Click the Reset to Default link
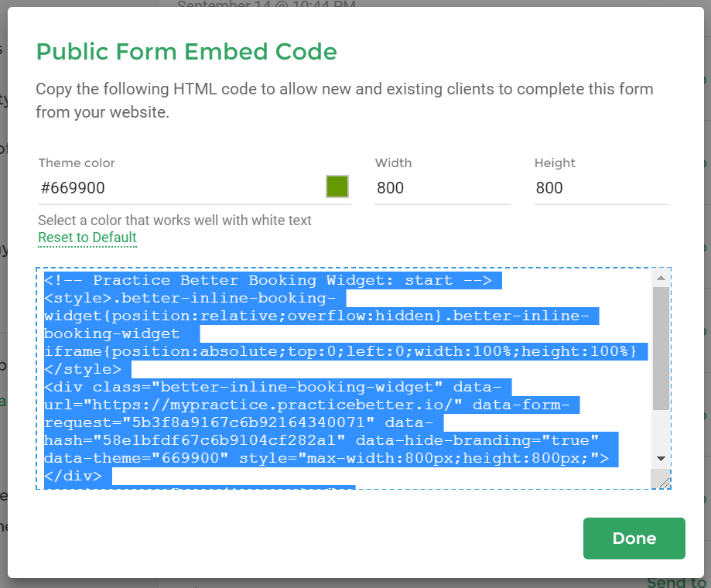This screenshot has width=711, height=588. tap(87, 238)
